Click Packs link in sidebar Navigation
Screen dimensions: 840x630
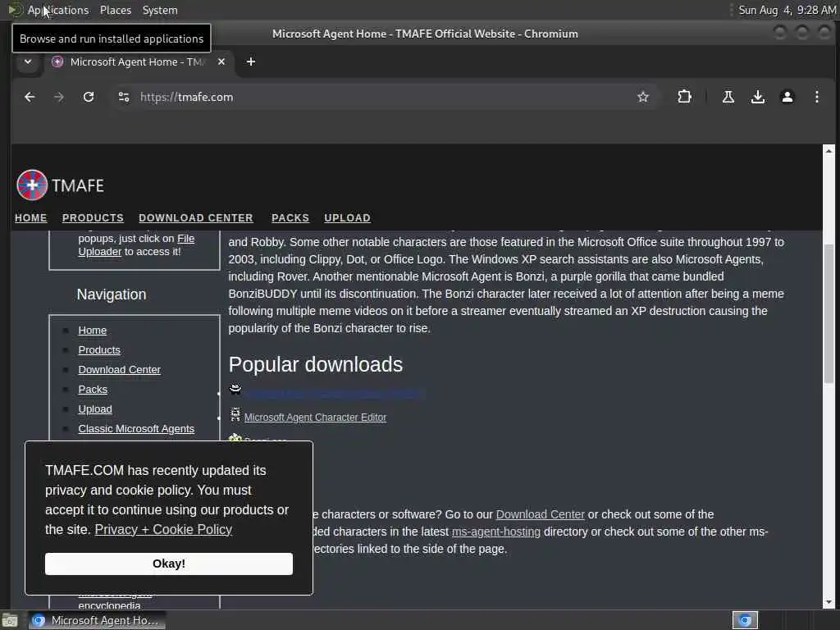[x=93, y=390]
